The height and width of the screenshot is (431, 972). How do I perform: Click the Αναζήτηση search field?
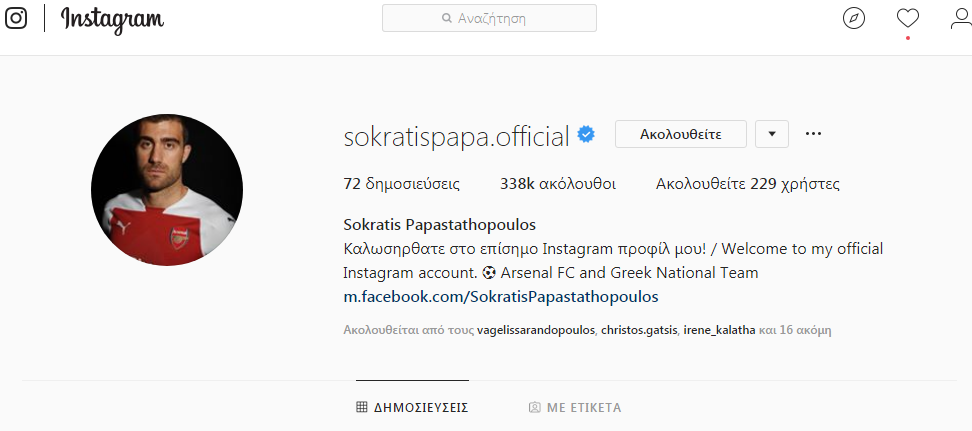489,18
